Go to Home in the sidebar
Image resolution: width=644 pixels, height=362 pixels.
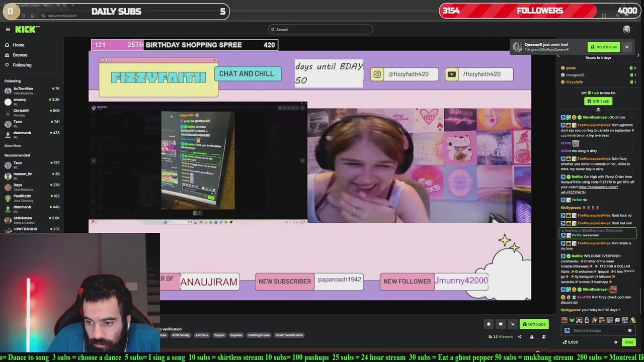coord(19,45)
